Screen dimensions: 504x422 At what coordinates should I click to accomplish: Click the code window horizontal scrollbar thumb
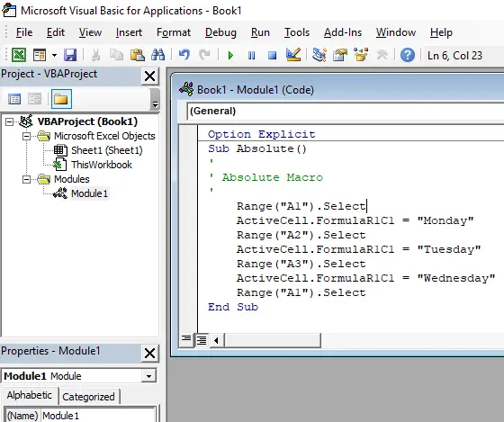coord(272,340)
